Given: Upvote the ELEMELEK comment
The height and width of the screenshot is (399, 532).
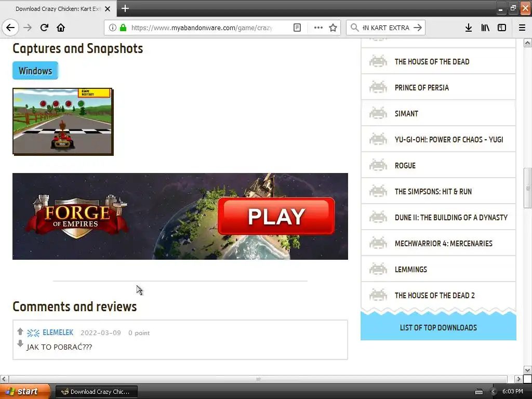Looking at the screenshot, I should [20, 331].
